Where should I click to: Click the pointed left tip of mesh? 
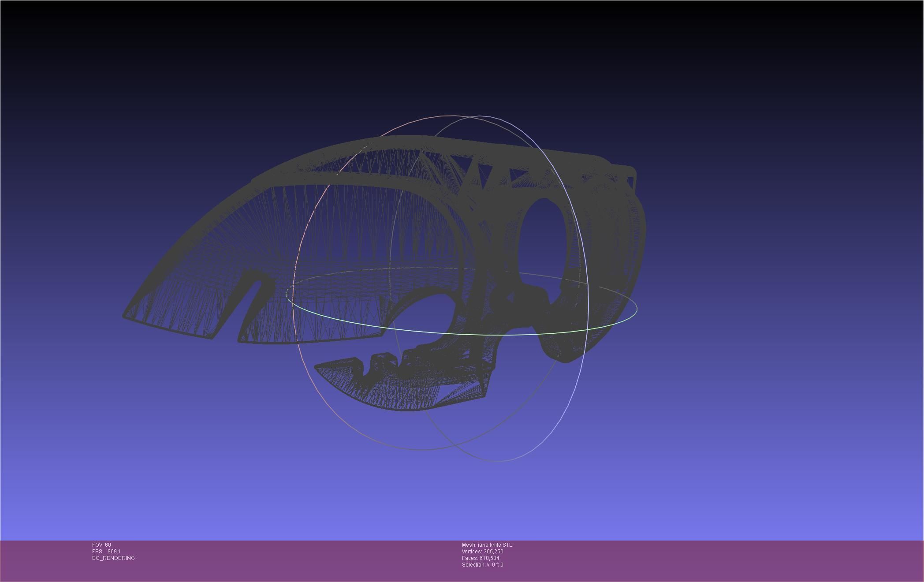pos(126,315)
